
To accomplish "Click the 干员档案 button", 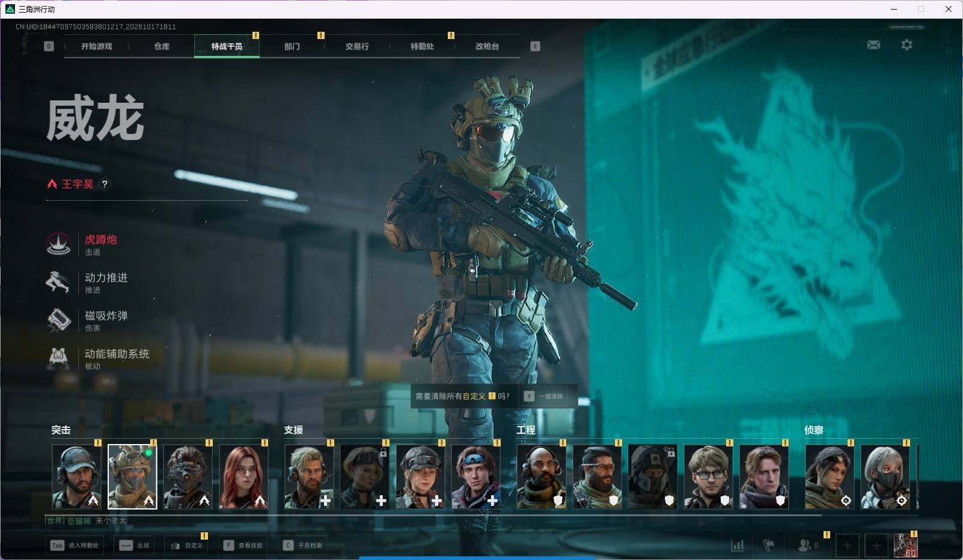I will pos(304,546).
